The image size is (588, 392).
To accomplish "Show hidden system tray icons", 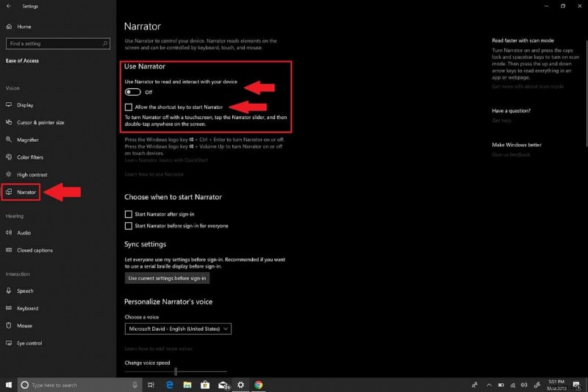I will click(489, 385).
